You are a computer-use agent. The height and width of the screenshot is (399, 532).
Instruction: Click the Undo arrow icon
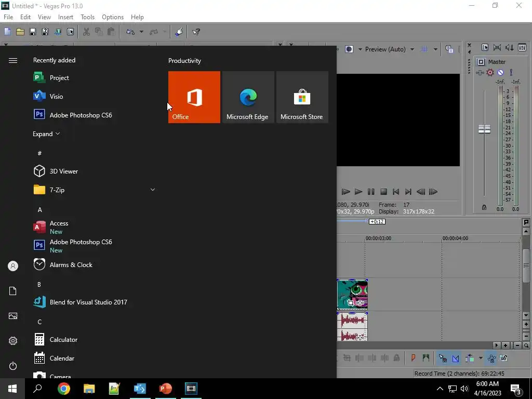(130, 32)
